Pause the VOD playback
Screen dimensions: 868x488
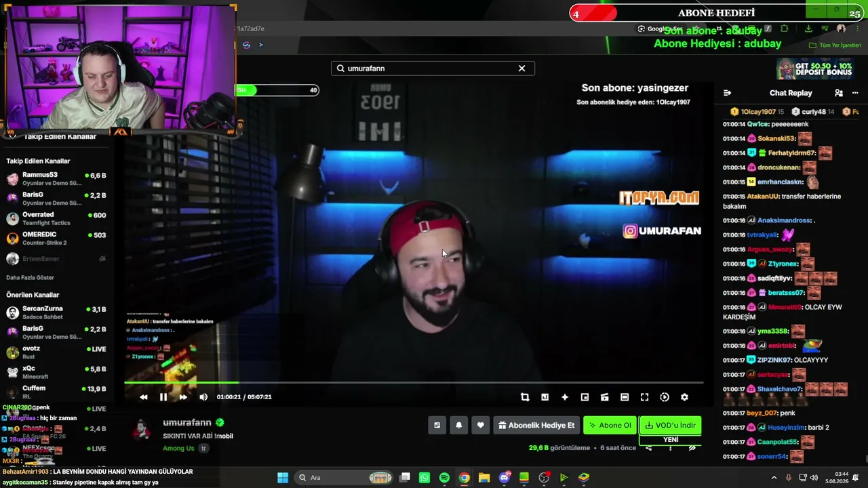point(163,397)
